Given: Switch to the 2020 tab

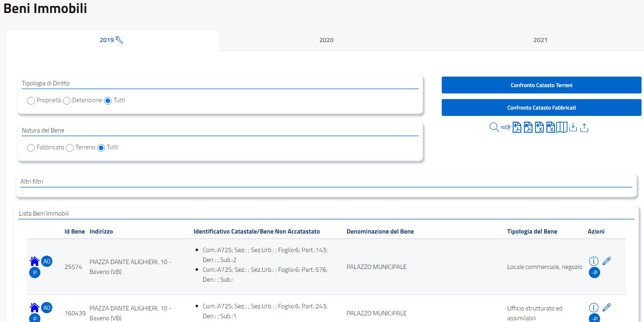Looking at the screenshot, I should (326, 40).
